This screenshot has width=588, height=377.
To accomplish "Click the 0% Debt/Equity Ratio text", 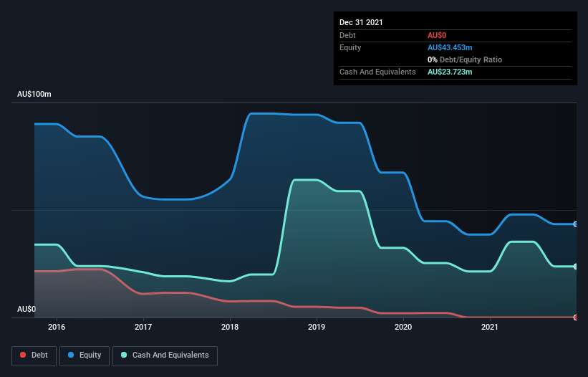I will (x=465, y=59).
